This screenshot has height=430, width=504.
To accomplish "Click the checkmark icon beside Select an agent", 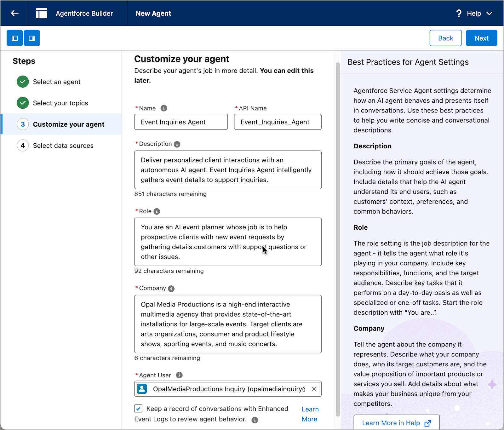I will point(23,82).
